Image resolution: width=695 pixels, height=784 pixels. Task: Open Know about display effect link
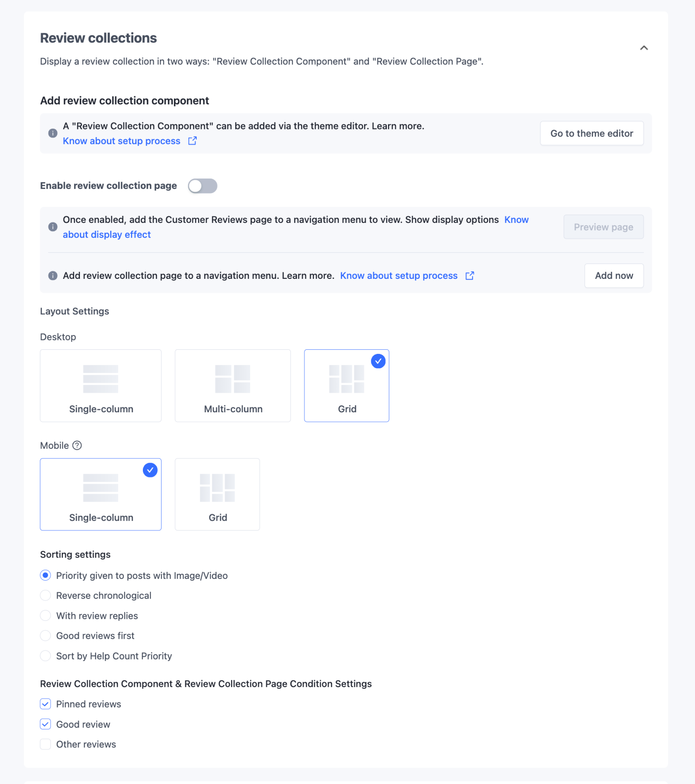tap(107, 234)
